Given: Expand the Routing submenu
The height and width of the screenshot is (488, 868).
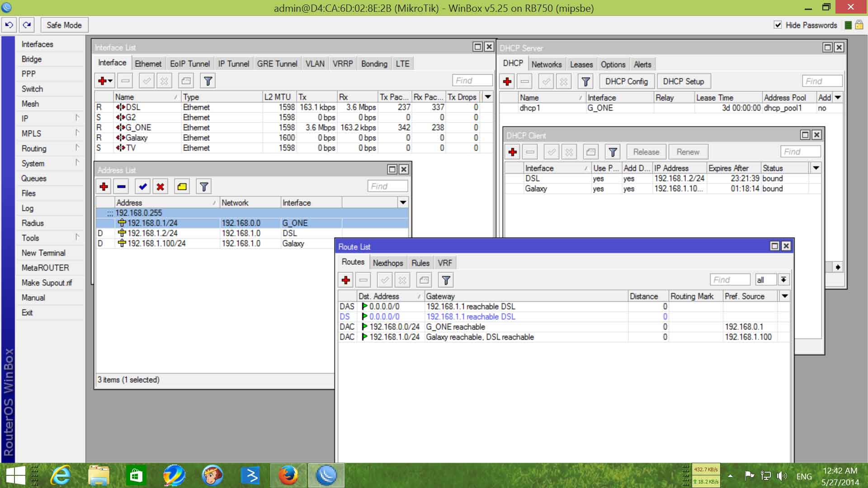Looking at the screenshot, I should [x=51, y=148].
